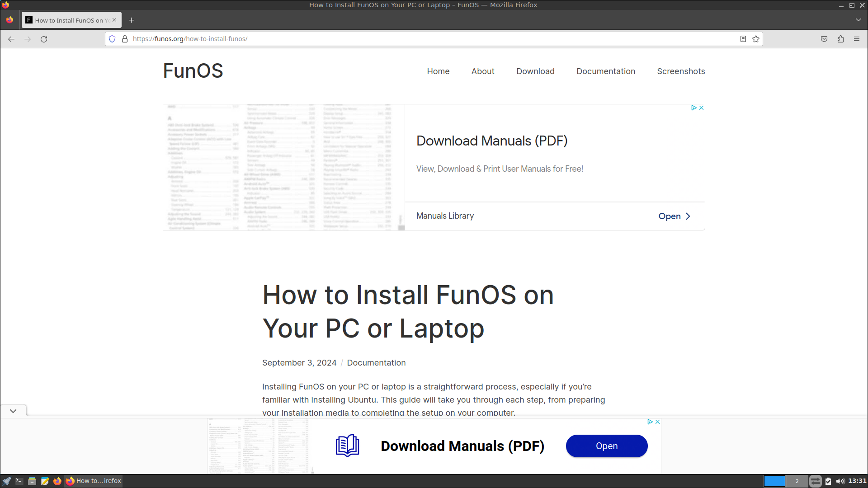Screen dimensions: 868x488
Task: Show site security info via the padlock icon
Action: pos(125,39)
